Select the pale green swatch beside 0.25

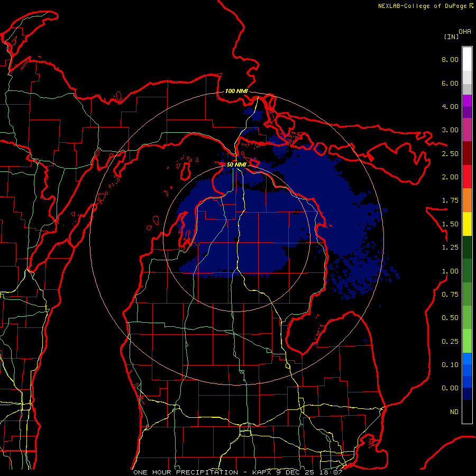coord(467,341)
